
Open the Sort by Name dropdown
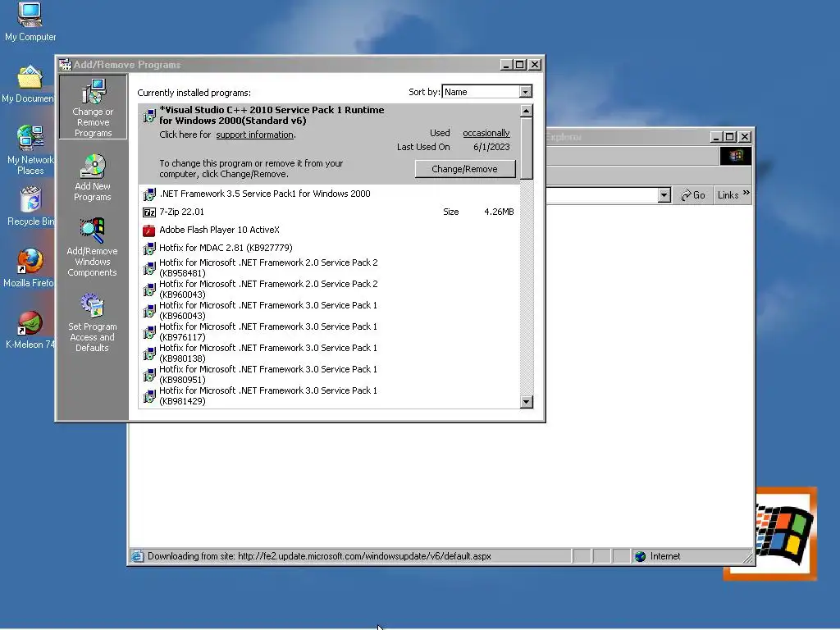(x=526, y=92)
